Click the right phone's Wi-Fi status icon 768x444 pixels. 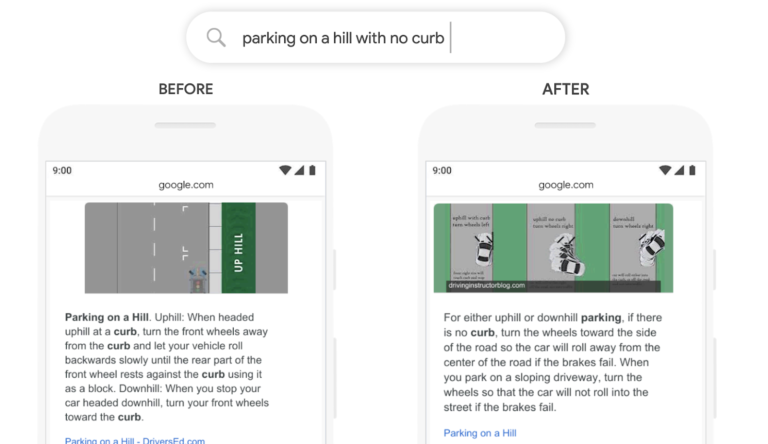pos(665,170)
